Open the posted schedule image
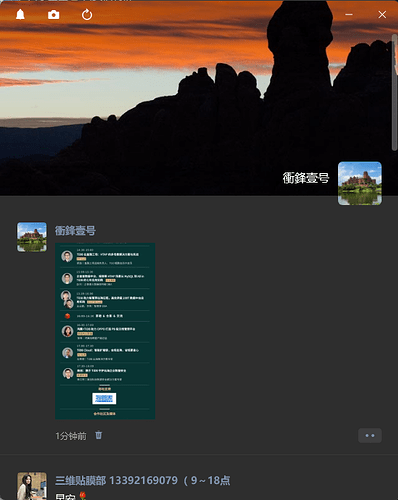The image size is (398, 500). click(x=105, y=331)
